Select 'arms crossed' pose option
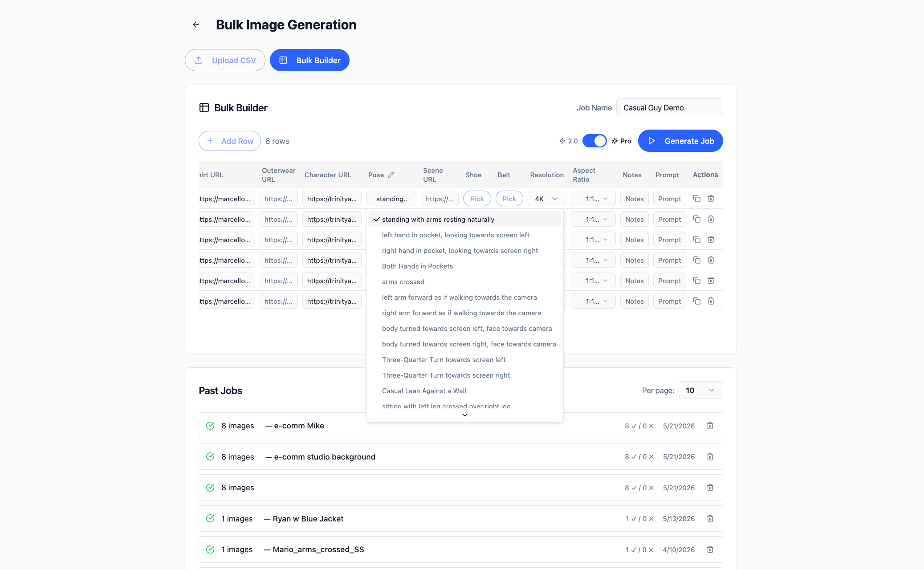924x570 pixels. pyautogui.click(x=464, y=281)
